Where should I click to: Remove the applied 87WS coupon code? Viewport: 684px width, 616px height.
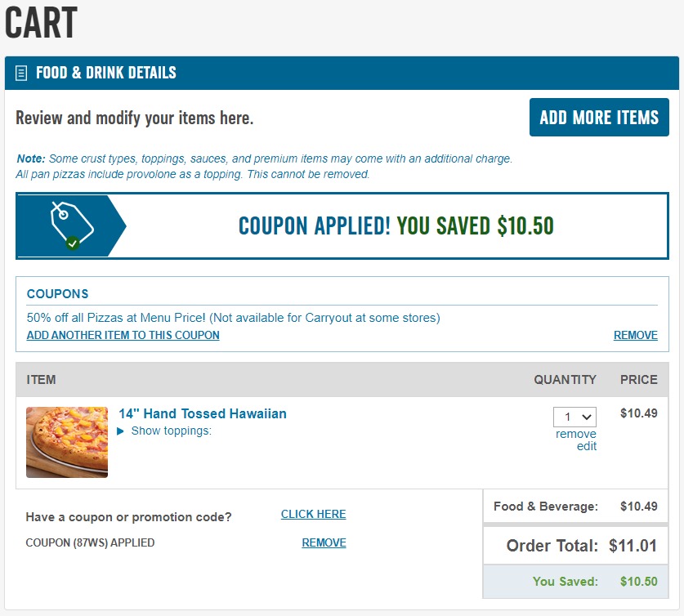click(x=324, y=542)
